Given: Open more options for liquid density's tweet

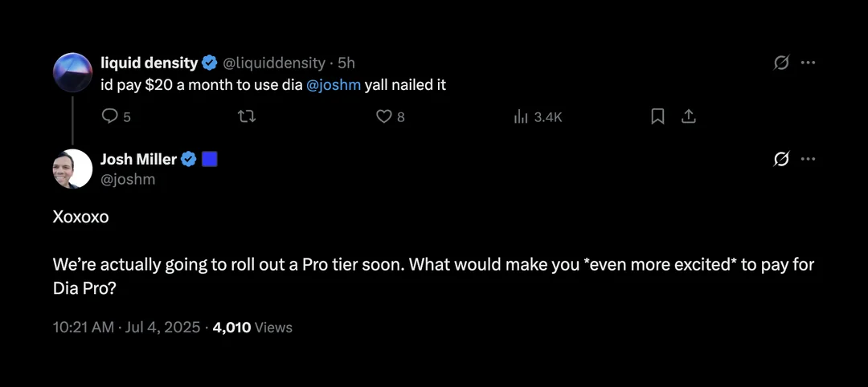Looking at the screenshot, I should pyautogui.click(x=809, y=63).
